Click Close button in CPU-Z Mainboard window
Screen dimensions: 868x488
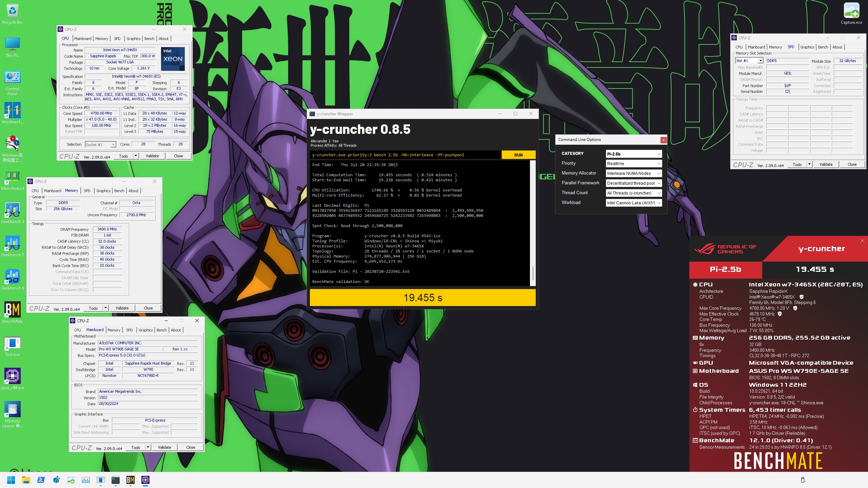click(191, 447)
